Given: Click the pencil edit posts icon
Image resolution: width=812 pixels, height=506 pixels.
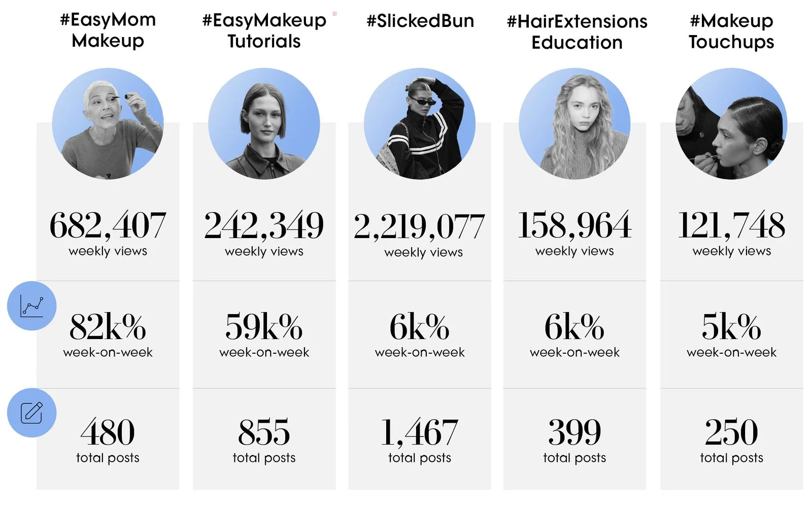Looking at the screenshot, I should pyautogui.click(x=31, y=413).
